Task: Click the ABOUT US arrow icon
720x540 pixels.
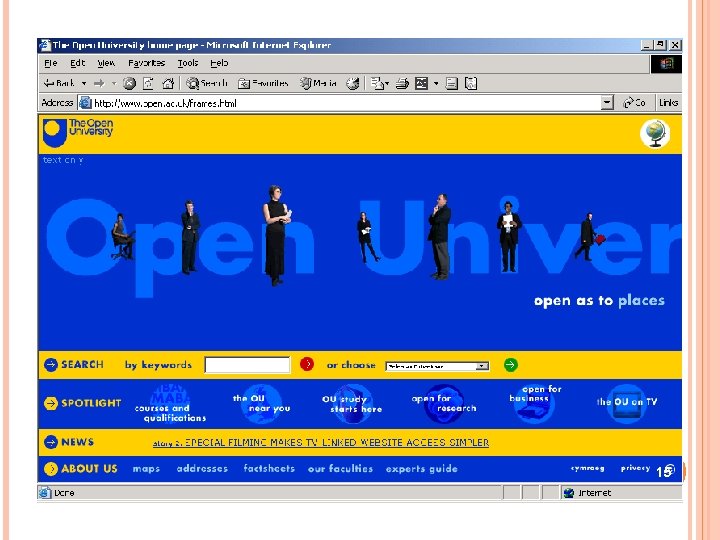Action: coord(51,469)
